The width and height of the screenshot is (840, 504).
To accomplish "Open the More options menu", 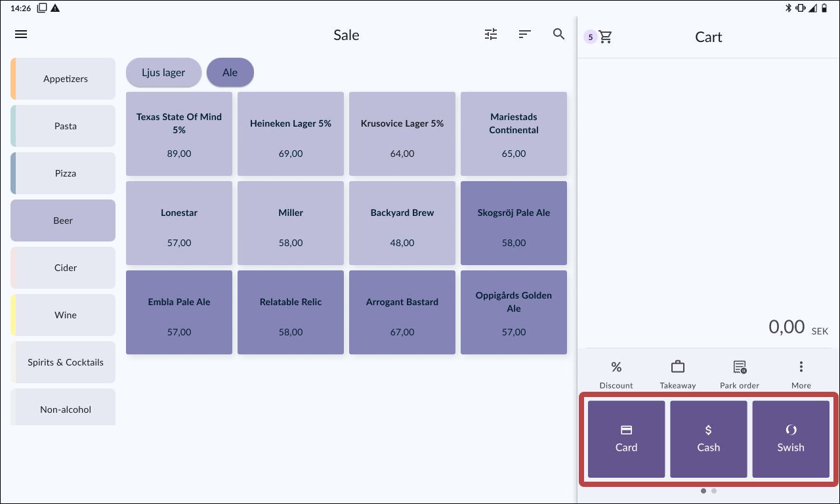I will point(801,374).
